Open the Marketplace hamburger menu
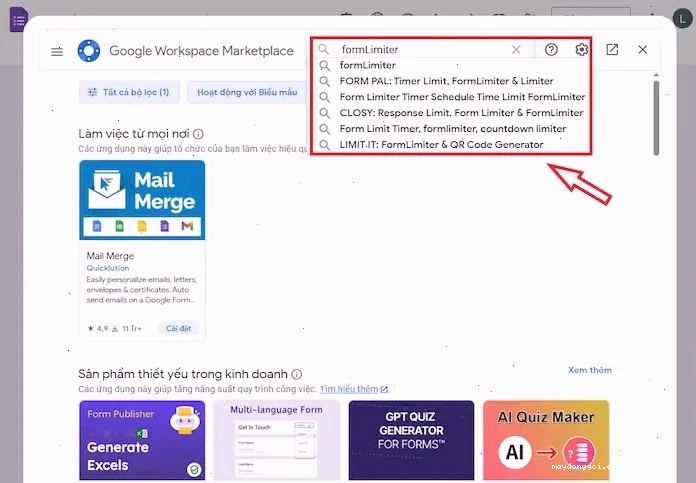The width and height of the screenshot is (696, 483). click(x=57, y=51)
